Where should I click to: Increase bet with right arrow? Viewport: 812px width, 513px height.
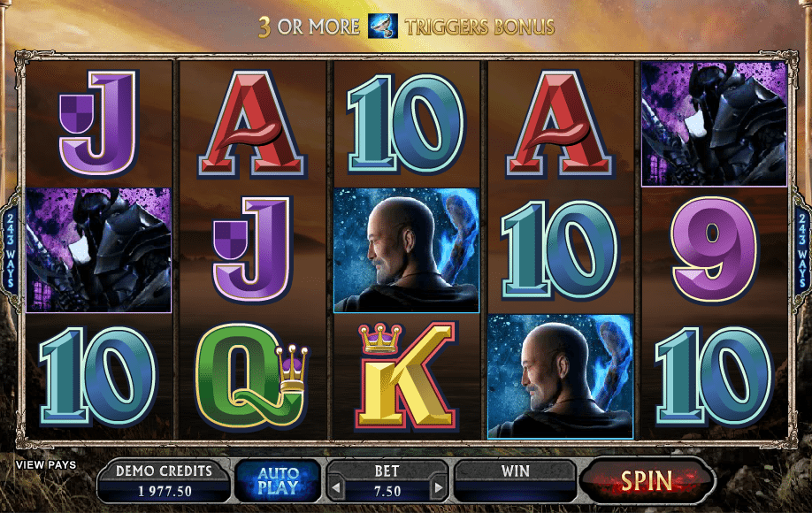(x=438, y=487)
